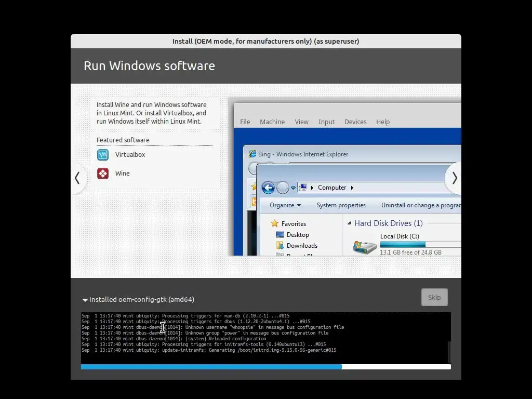
Task: Open the Help menu
Action: (383, 122)
